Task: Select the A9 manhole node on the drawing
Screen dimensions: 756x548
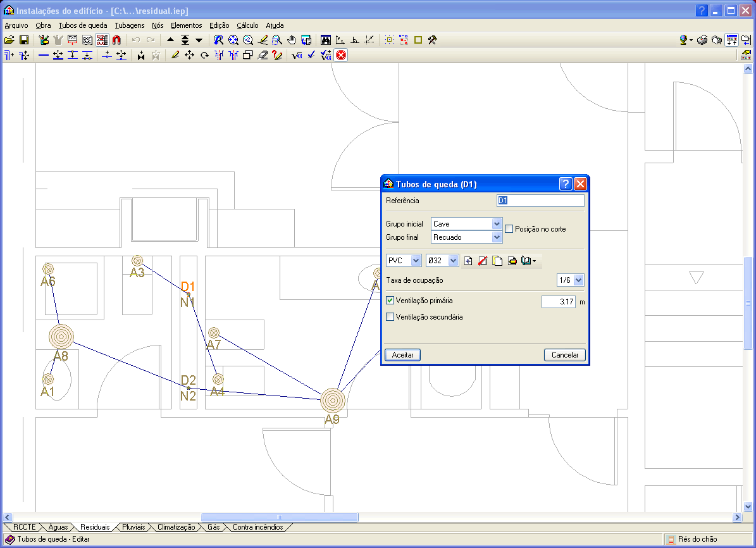Action: (333, 401)
